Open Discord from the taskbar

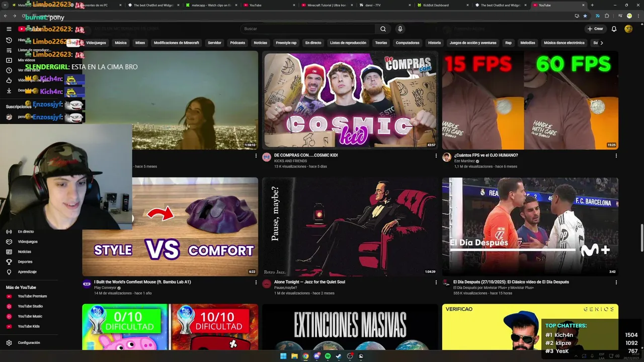(316, 356)
